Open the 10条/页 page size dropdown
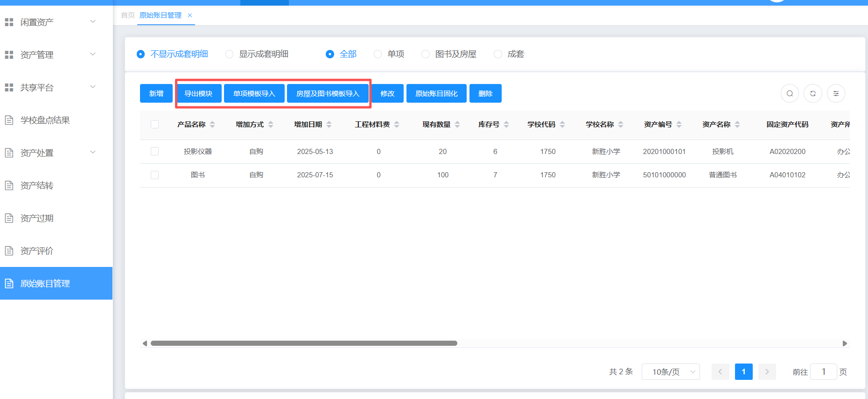This screenshot has height=399, width=868. pyautogui.click(x=670, y=372)
